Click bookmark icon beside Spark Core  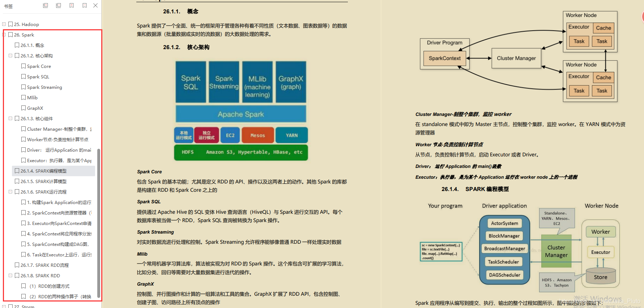[x=24, y=66]
